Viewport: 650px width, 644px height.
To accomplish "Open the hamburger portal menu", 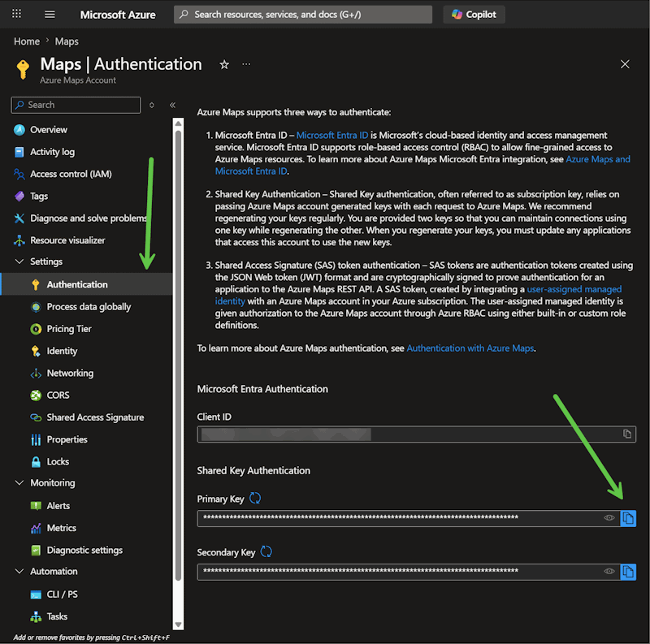I will tap(50, 15).
